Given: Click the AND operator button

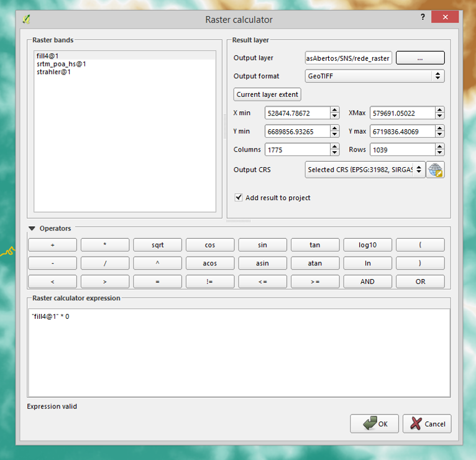Looking at the screenshot, I should click(367, 281).
